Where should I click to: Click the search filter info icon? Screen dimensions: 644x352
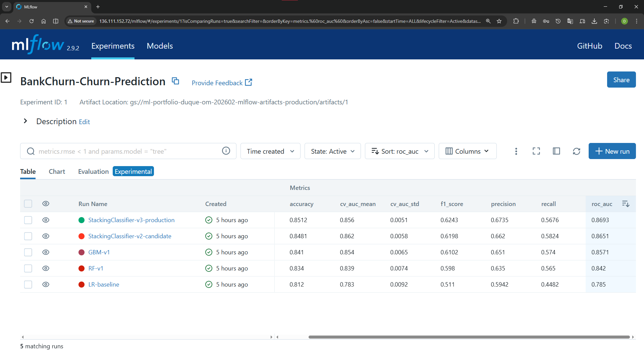pyautogui.click(x=226, y=151)
